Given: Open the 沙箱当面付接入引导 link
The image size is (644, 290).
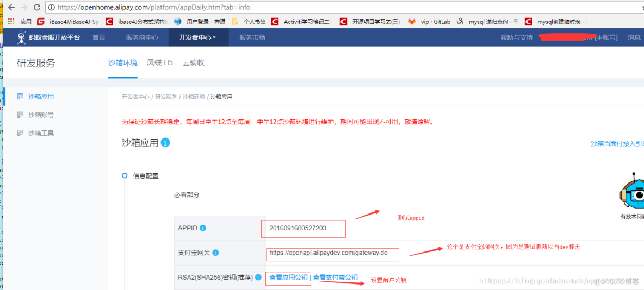Looking at the screenshot, I should tap(617, 143).
